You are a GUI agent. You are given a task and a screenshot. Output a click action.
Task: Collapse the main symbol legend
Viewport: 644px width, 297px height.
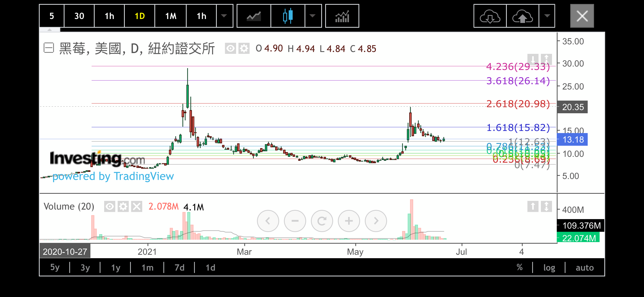[x=49, y=48]
